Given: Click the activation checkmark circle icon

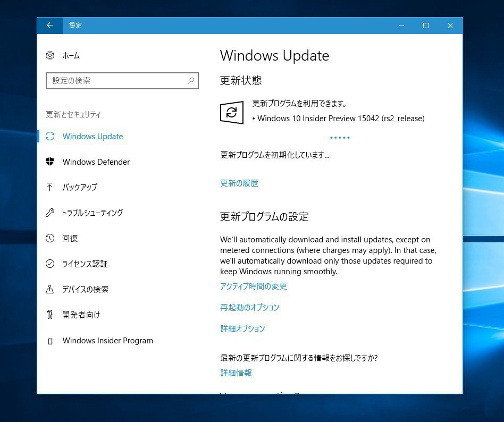Looking at the screenshot, I should pos(50,264).
